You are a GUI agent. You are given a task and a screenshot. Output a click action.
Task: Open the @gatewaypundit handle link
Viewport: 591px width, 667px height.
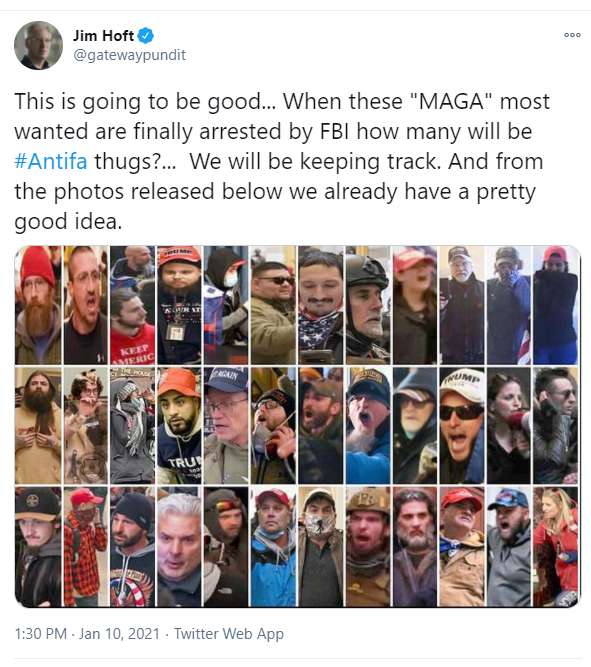click(x=129, y=55)
